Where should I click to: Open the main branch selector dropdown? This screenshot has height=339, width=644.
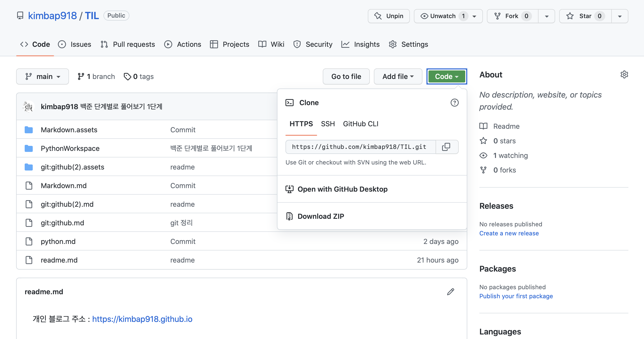pos(43,76)
